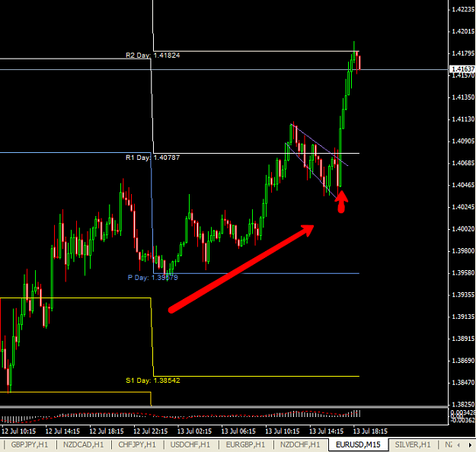Click the R1 Day: 1.40787 pivot label

(x=152, y=158)
